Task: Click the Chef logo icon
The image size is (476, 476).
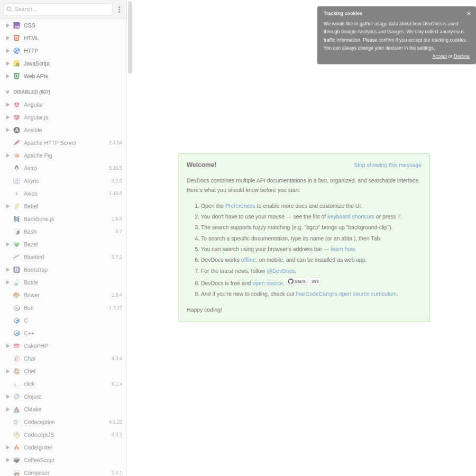Action: pos(17,372)
